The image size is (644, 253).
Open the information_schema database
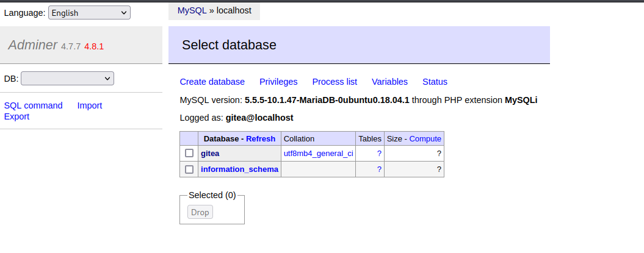[x=239, y=169]
